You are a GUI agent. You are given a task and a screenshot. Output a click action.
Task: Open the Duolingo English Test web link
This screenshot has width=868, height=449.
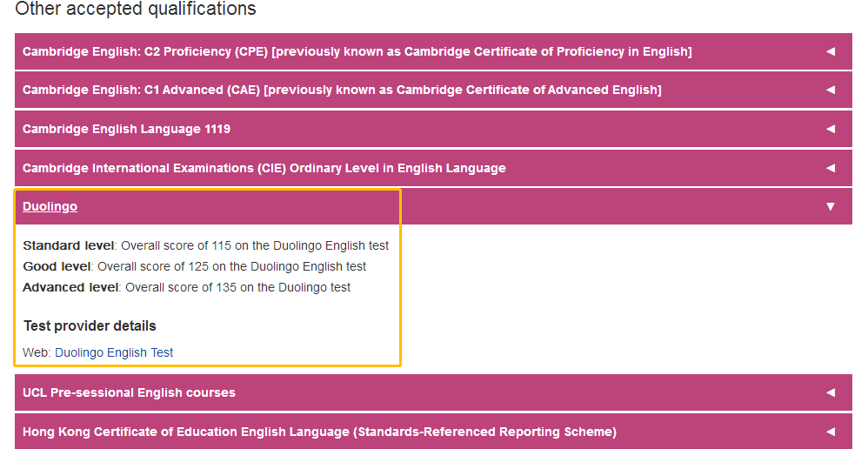point(114,352)
